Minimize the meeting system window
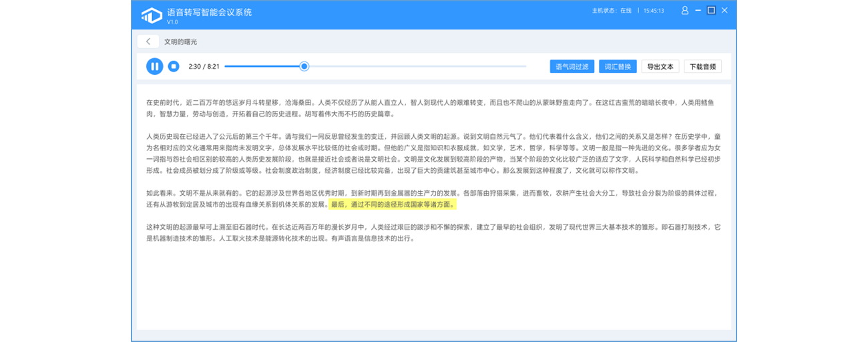The image size is (868, 342). point(698,11)
